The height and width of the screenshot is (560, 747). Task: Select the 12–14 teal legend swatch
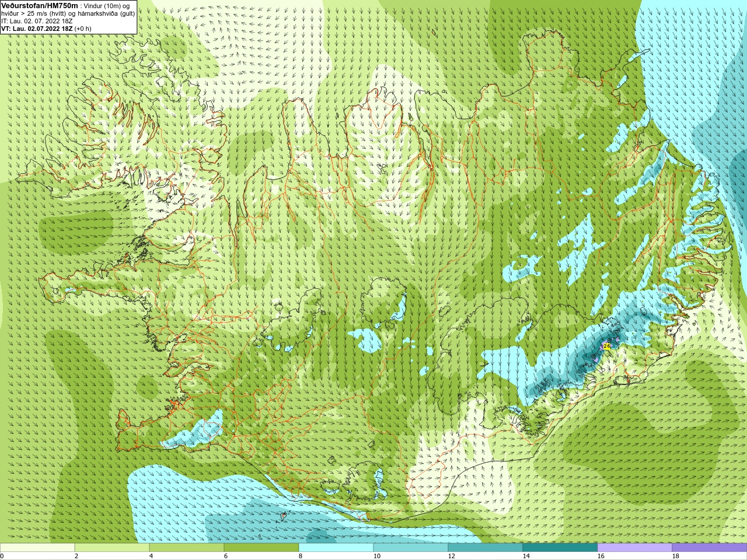click(x=486, y=548)
